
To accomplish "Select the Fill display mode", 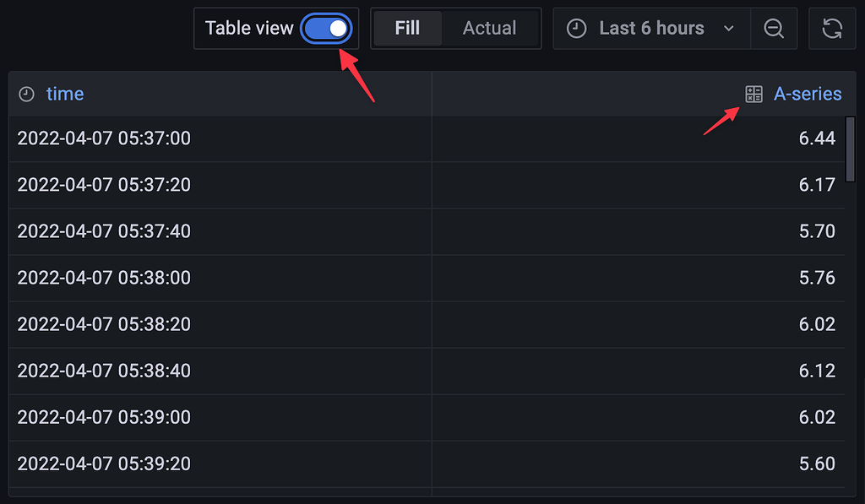I will pyautogui.click(x=407, y=29).
